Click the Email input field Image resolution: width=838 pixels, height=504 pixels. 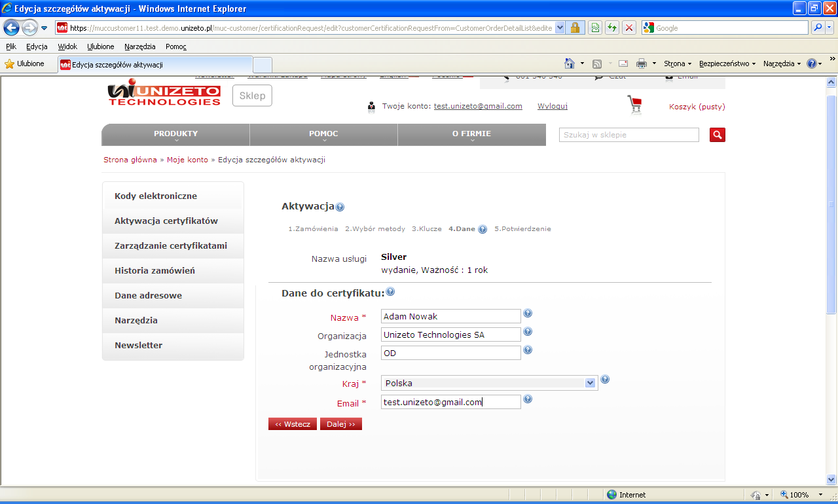[451, 402]
